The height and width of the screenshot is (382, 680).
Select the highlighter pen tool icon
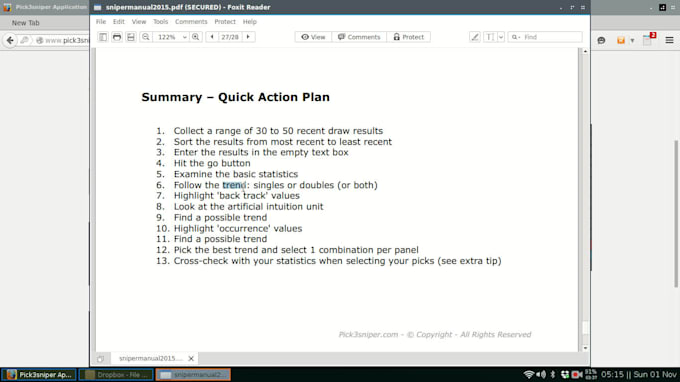[x=475, y=37]
